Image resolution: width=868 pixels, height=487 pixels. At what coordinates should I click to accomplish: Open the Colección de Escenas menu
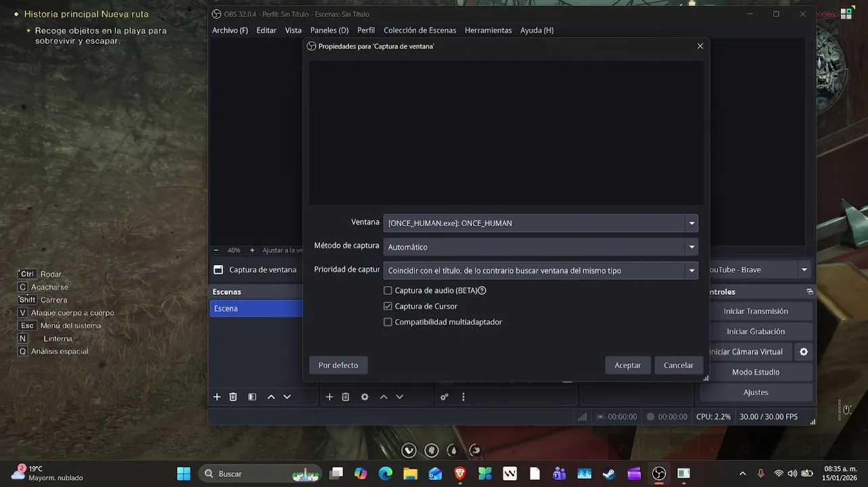click(419, 30)
